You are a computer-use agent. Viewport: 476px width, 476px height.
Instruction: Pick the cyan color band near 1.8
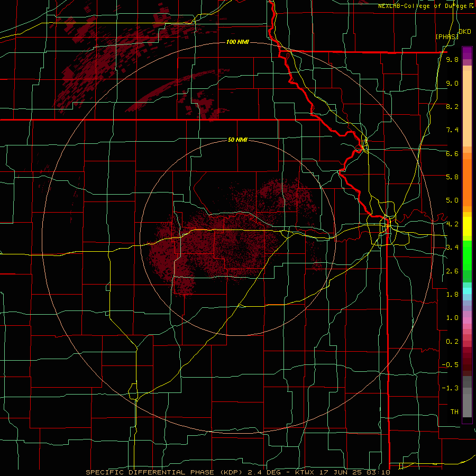[x=467, y=291]
